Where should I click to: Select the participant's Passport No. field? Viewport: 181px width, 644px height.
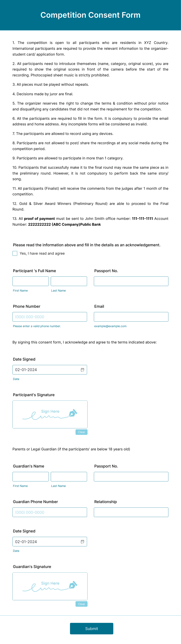coord(131,281)
